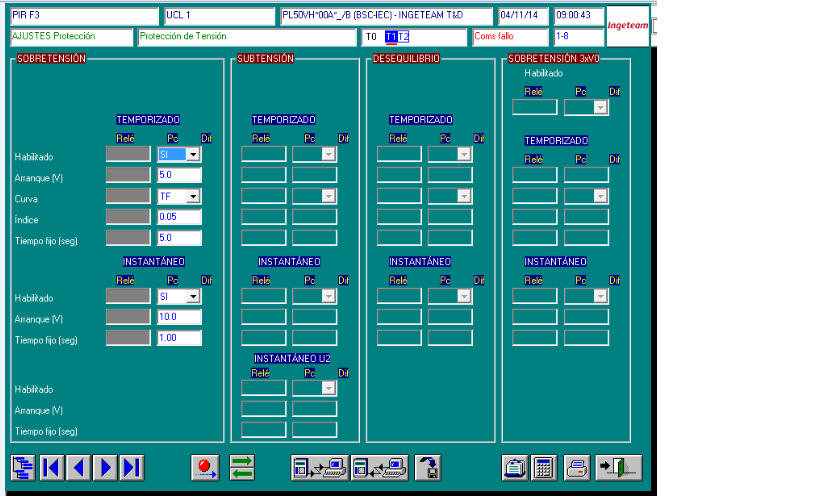
Task: Open the calculator icon
Action: tap(544, 467)
